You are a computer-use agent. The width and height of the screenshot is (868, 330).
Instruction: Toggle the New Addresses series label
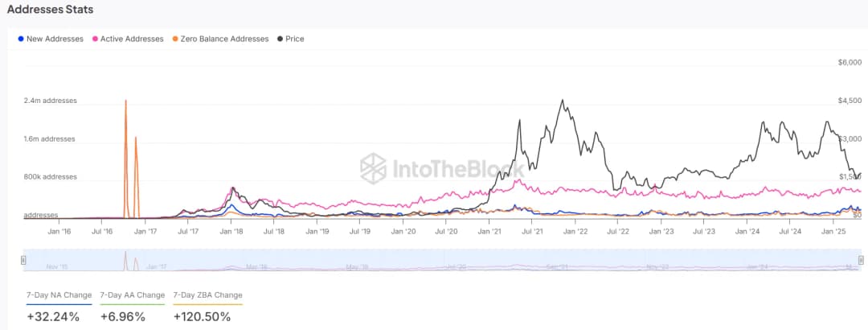[55, 39]
